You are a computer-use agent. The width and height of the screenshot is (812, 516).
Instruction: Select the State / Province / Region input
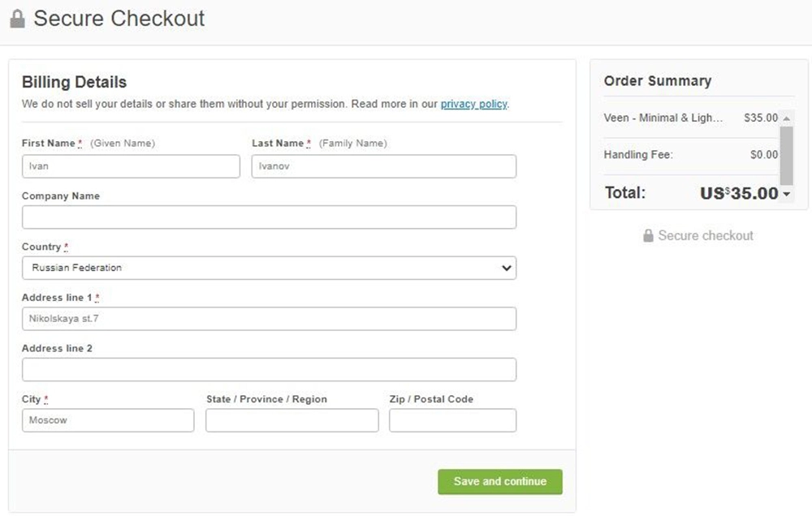point(292,420)
